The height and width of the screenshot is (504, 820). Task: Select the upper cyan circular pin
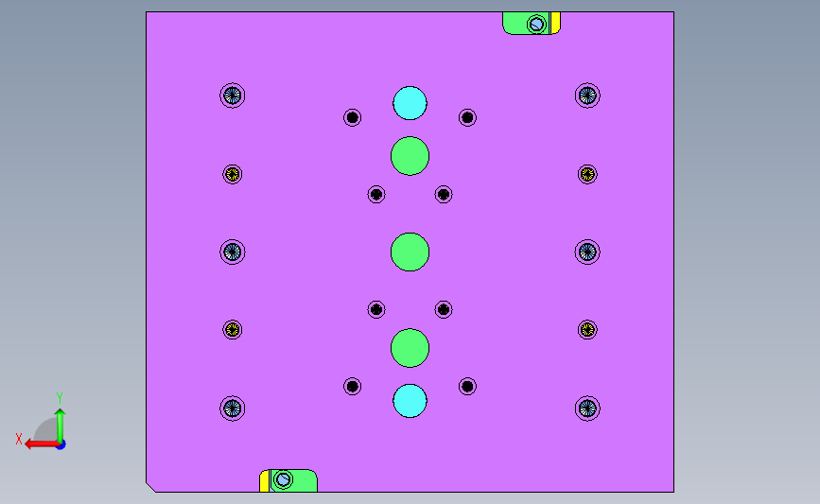(410, 103)
